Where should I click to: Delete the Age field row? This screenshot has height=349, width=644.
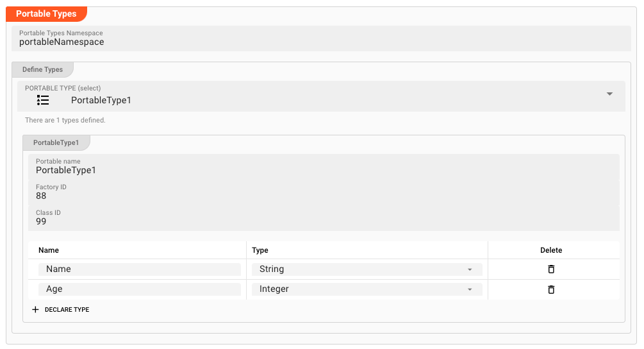click(x=551, y=289)
